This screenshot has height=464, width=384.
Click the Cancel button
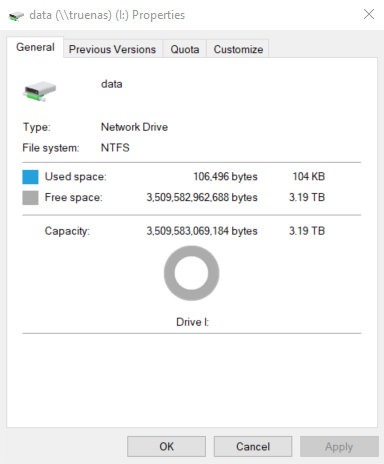click(253, 446)
